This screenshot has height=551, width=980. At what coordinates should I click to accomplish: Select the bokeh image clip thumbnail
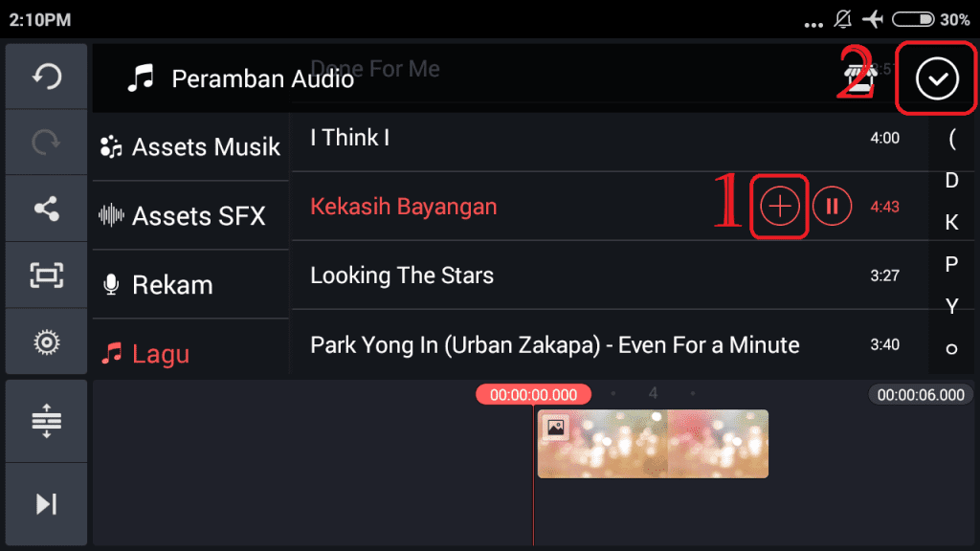(x=653, y=444)
